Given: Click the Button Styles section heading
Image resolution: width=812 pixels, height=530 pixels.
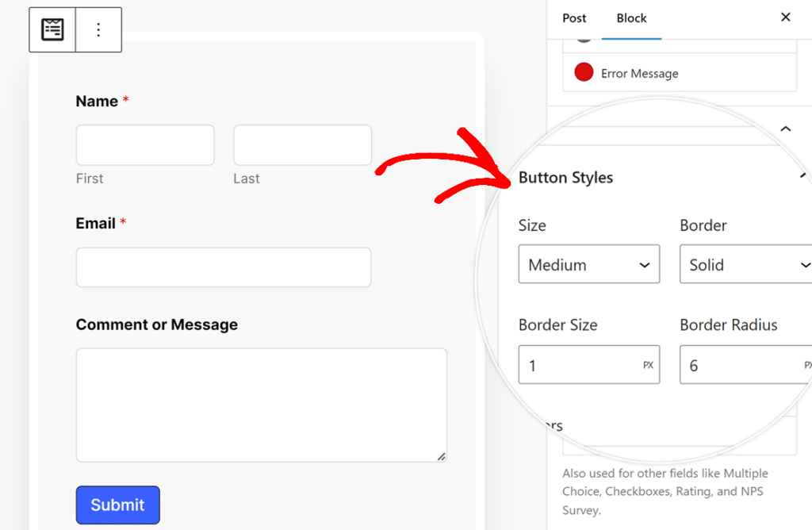Looking at the screenshot, I should (x=565, y=178).
